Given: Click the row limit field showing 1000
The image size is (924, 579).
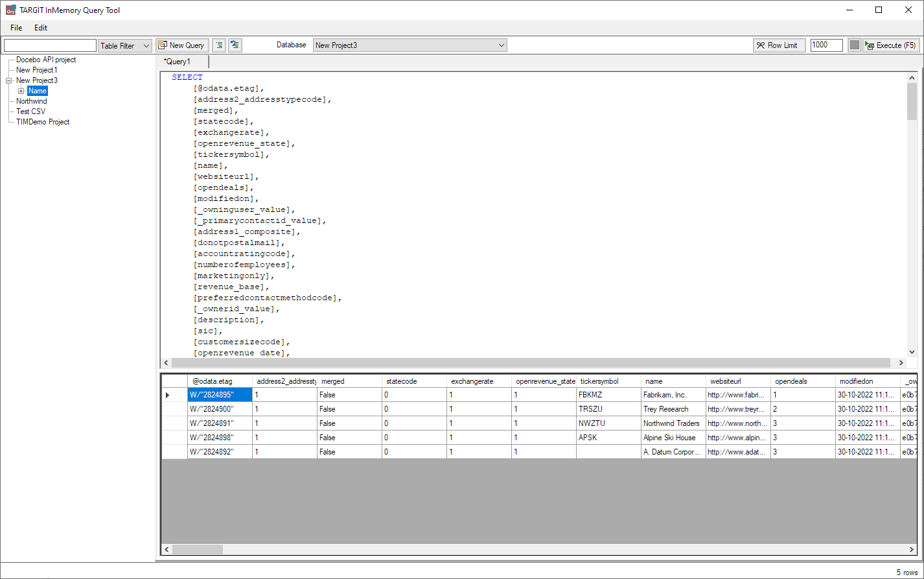Looking at the screenshot, I should coord(827,45).
